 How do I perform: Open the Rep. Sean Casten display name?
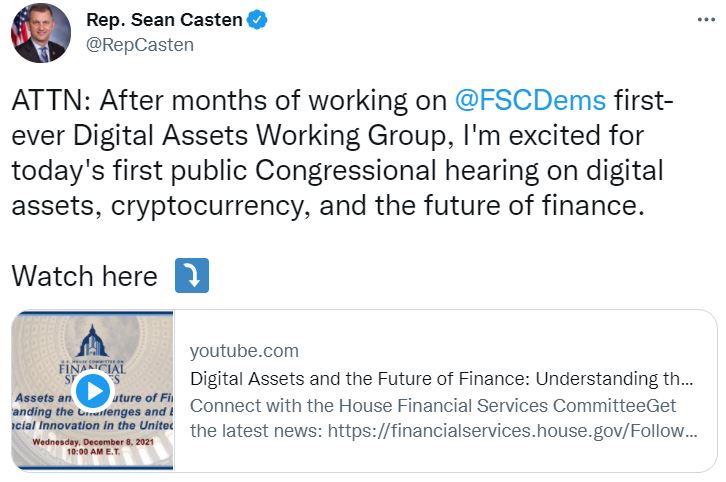pyautogui.click(x=165, y=19)
